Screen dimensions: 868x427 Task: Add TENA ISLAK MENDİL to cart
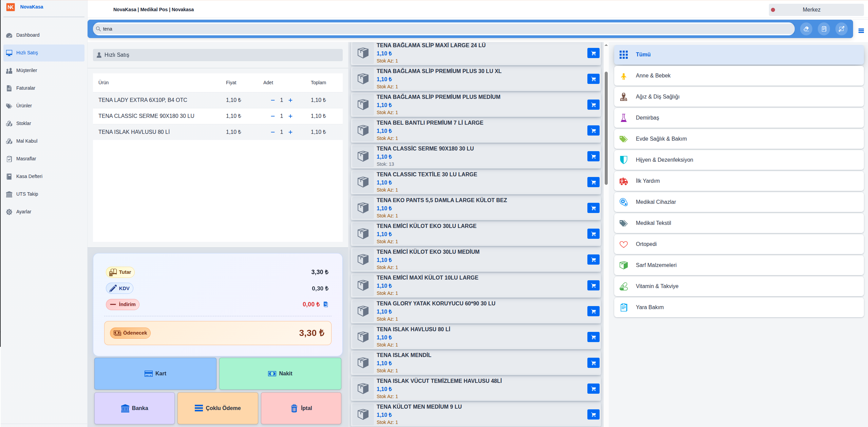click(593, 363)
